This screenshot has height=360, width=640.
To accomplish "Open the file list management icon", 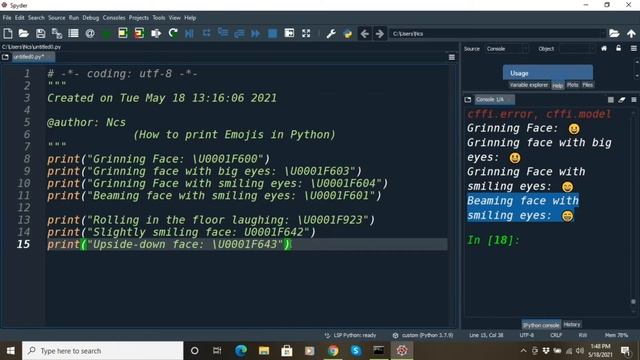I will click(73, 33).
